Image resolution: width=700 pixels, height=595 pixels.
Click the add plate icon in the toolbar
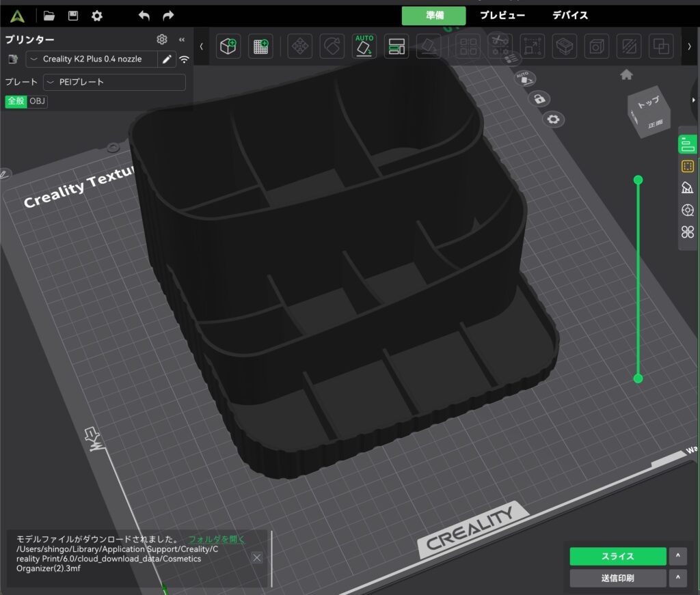click(x=259, y=46)
